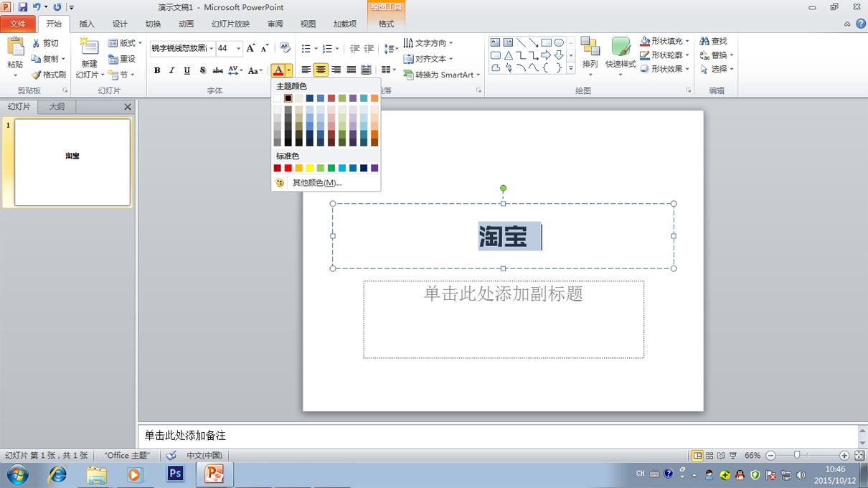Decrease the list indent level
Viewport: 868px width, 488px height.
tap(354, 49)
